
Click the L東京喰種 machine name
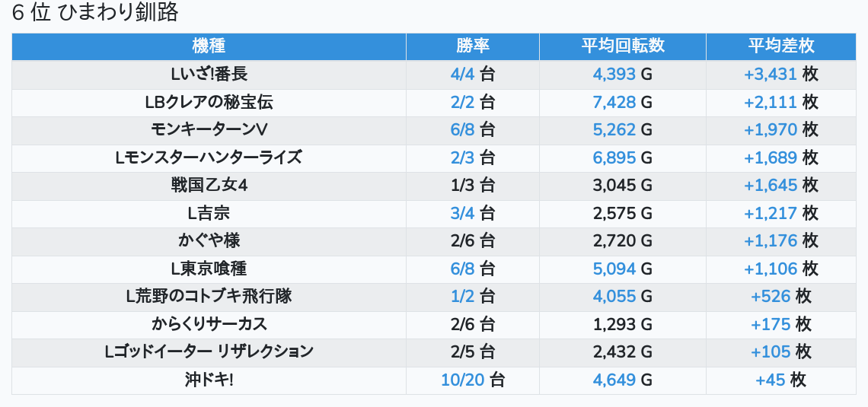209,269
